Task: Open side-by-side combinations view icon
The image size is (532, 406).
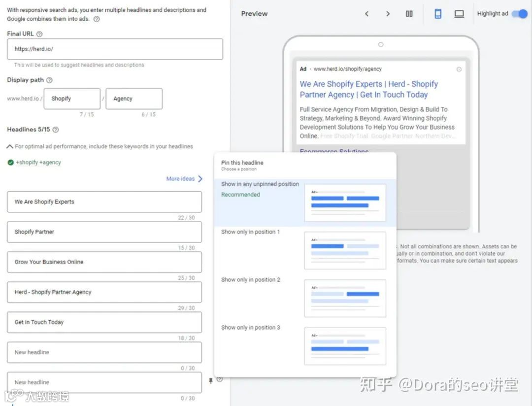Action: pos(409,14)
